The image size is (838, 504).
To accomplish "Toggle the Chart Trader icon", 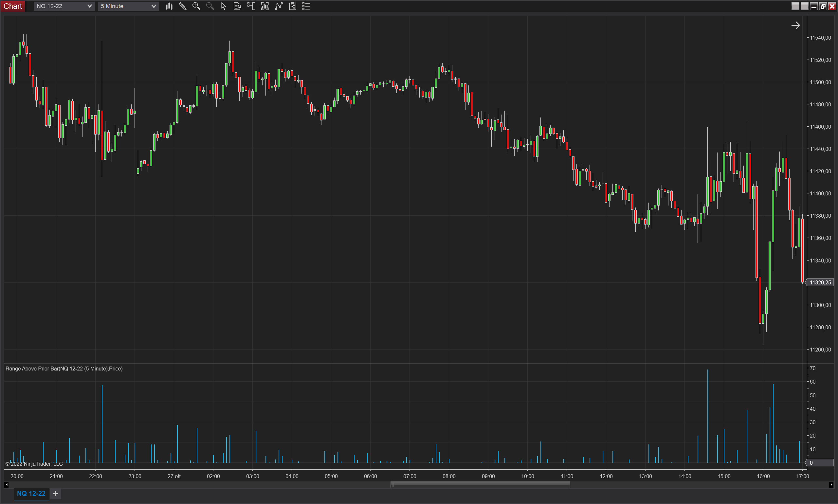I will 251,6.
